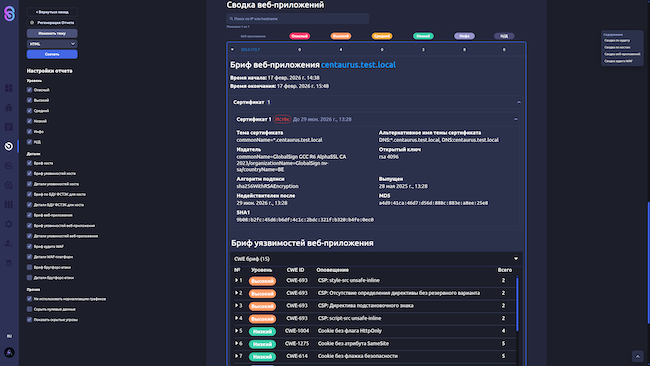Open the dashboard grid icon in sidebar
Screen dimensions: 650x366
coord(9,88)
